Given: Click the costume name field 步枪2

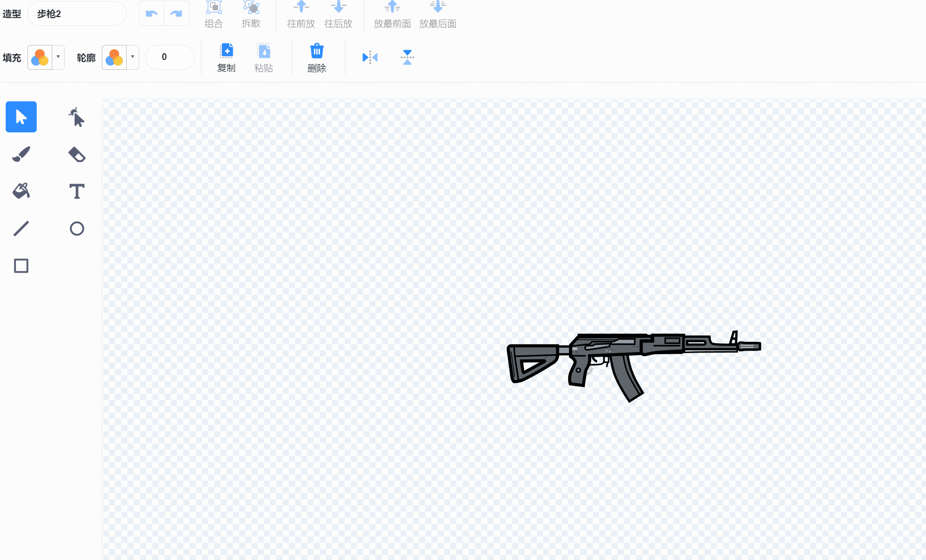Looking at the screenshot, I should [77, 13].
